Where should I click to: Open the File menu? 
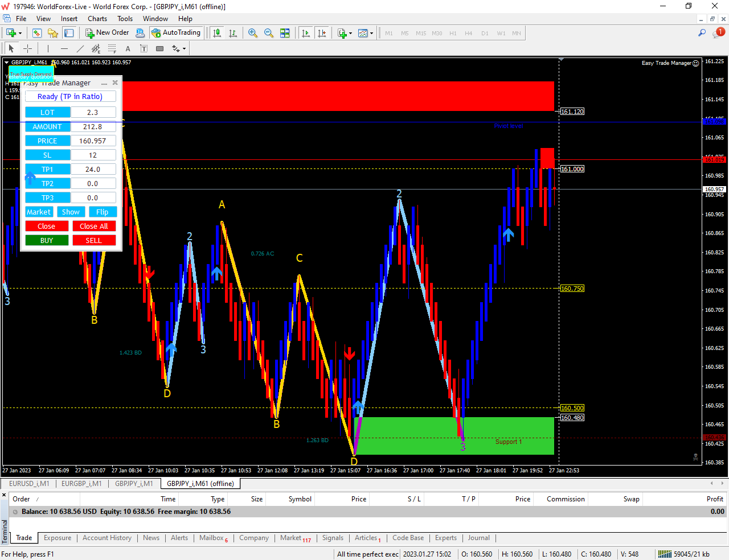21,19
